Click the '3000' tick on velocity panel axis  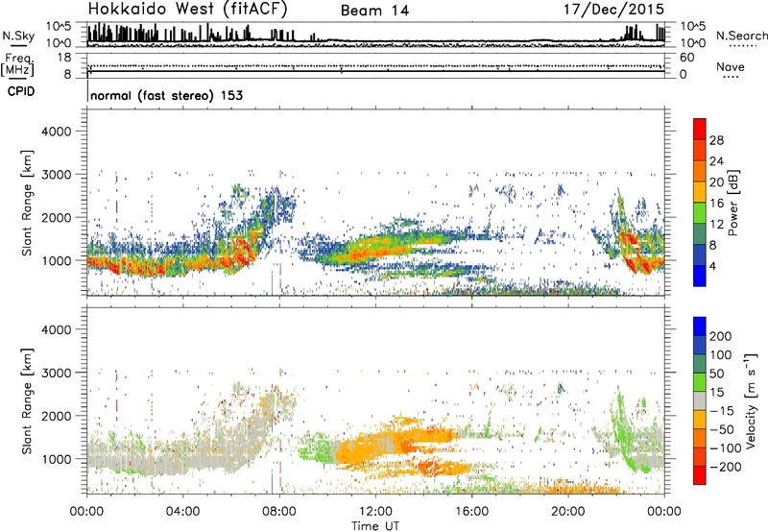(x=57, y=373)
